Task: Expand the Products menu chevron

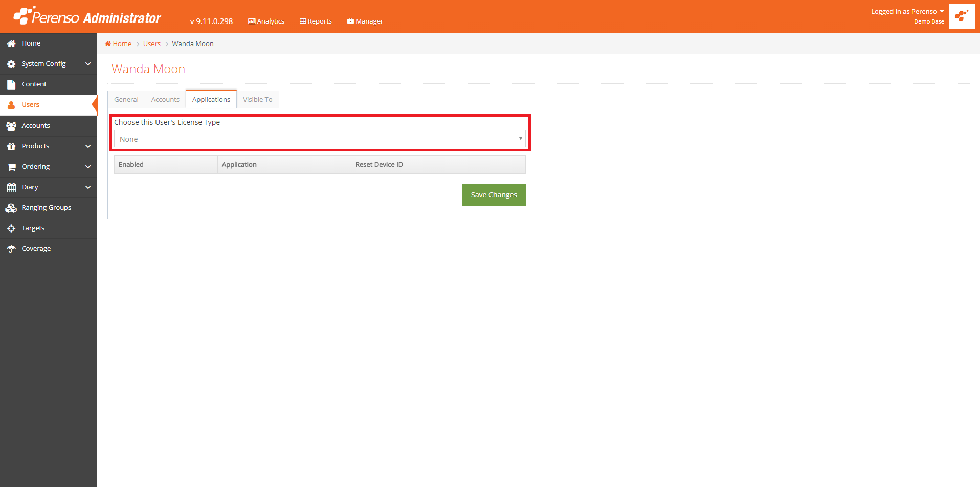Action: [x=88, y=146]
